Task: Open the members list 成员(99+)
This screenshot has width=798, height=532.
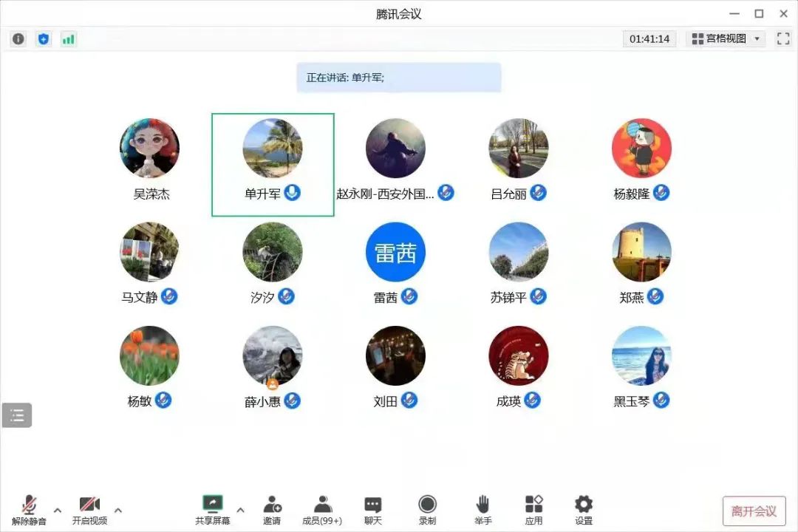Action: point(322,510)
